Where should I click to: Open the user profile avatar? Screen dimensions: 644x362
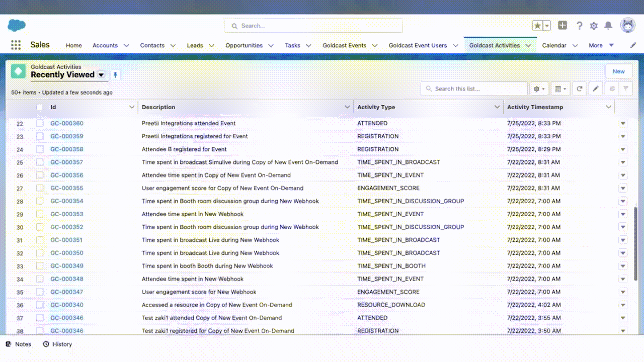click(628, 26)
